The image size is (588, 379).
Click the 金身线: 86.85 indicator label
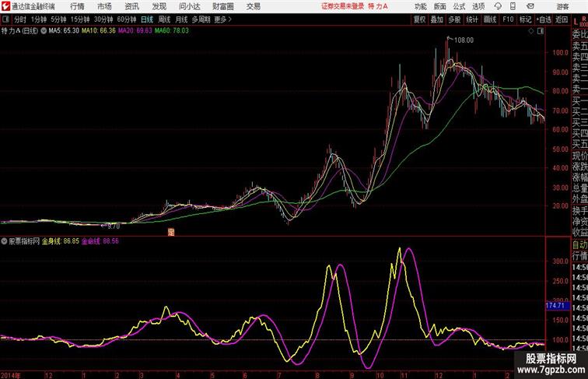[61, 241]
